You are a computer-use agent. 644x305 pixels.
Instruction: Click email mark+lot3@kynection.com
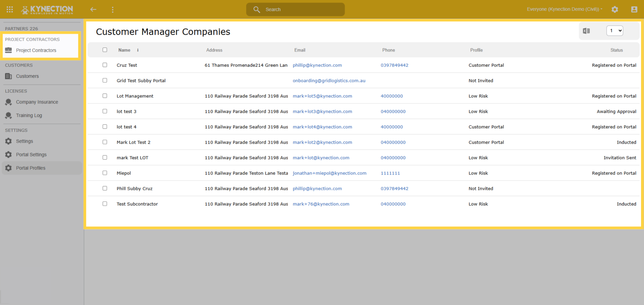point(322,111)
